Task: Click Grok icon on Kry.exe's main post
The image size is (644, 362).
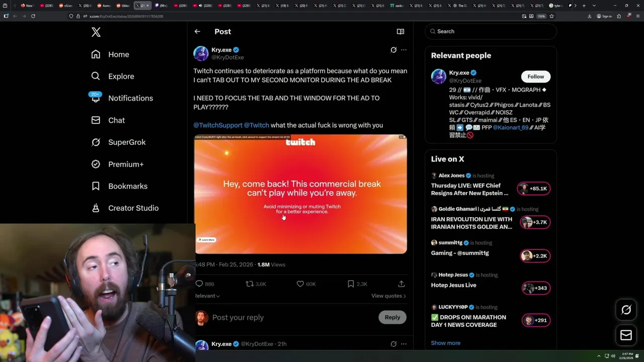Action: click(x=393, y=50)
